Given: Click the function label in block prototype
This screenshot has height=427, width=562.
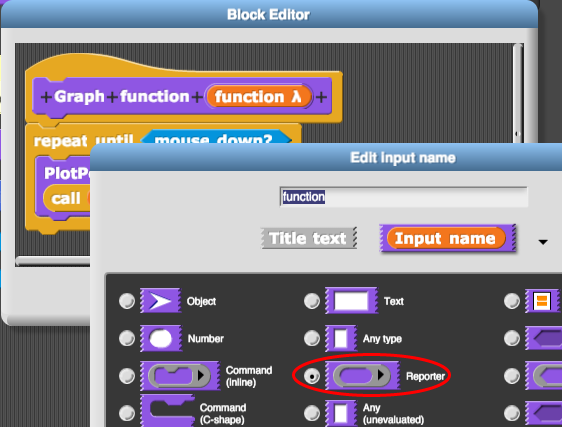Looking at the screenshot, I should (154, 96).
